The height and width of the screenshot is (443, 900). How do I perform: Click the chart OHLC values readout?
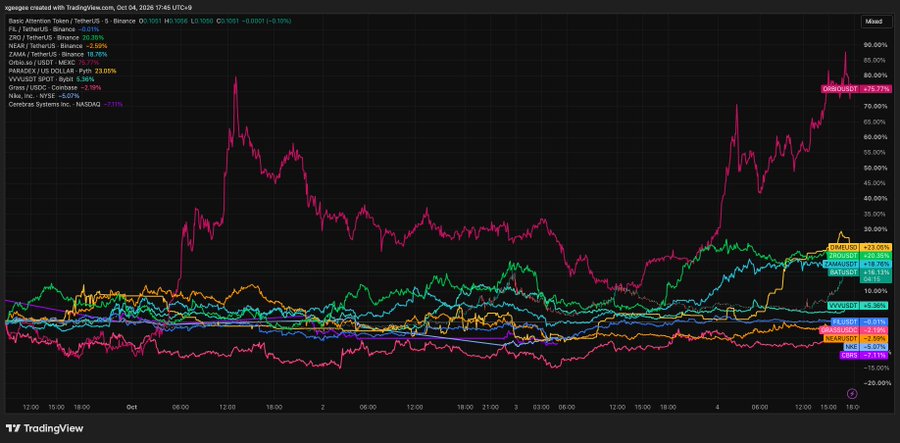214,21
